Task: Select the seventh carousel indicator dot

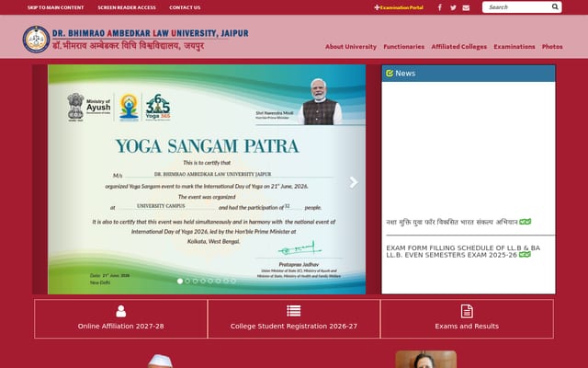Action: pyautogui.click(x=226, y=281)
